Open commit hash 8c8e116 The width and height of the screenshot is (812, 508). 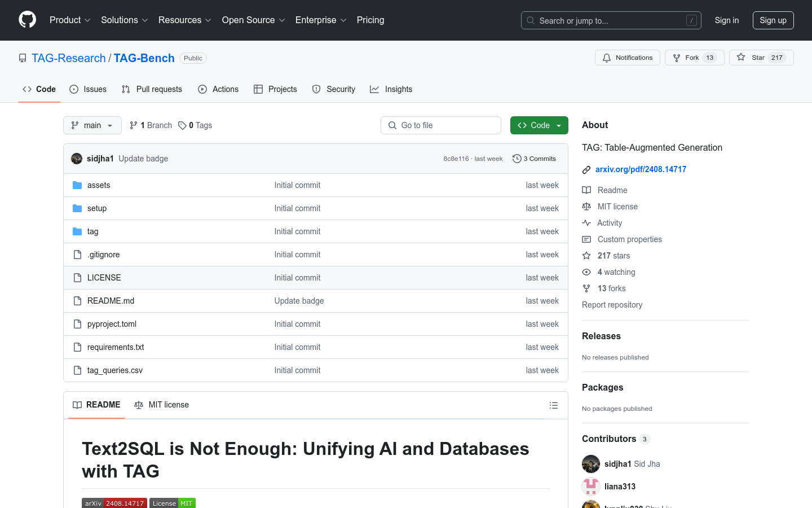point(456,159)
